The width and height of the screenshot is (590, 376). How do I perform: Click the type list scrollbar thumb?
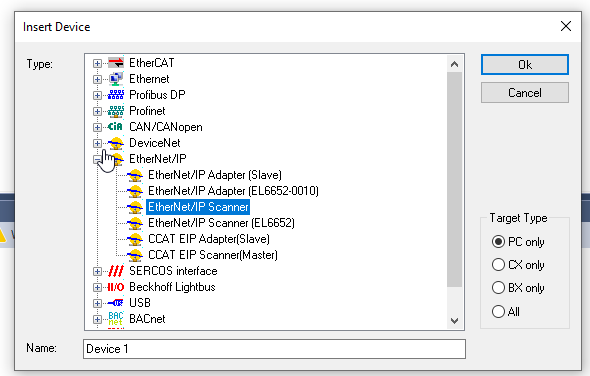455,179
